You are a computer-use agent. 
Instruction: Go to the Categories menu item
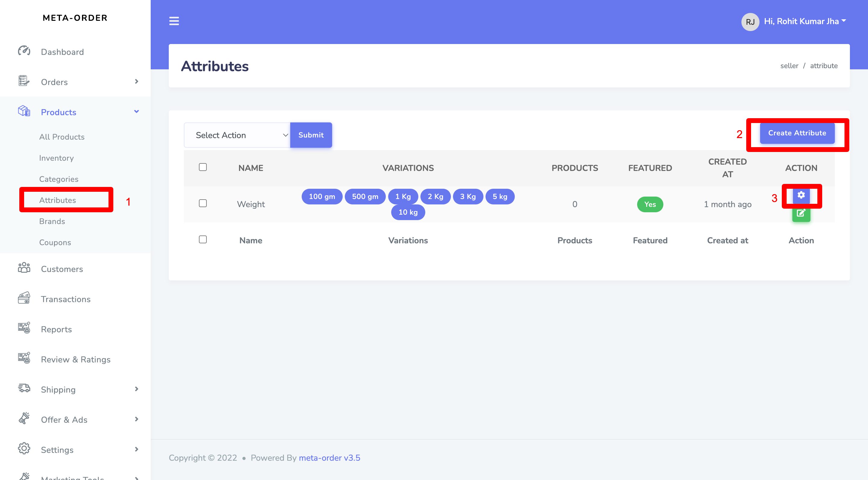point(59,179)
